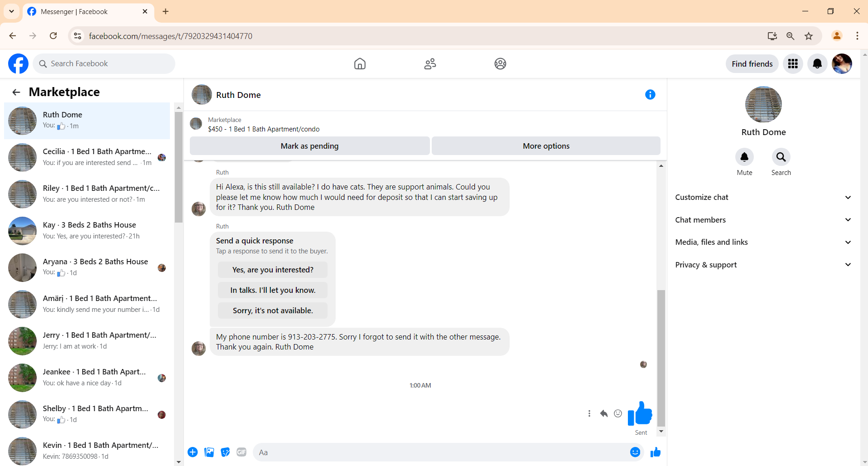This screenshot has height=466, width=868.
Task: Open Ruth Dome profile picture in side panel
Action: (763, 105)
